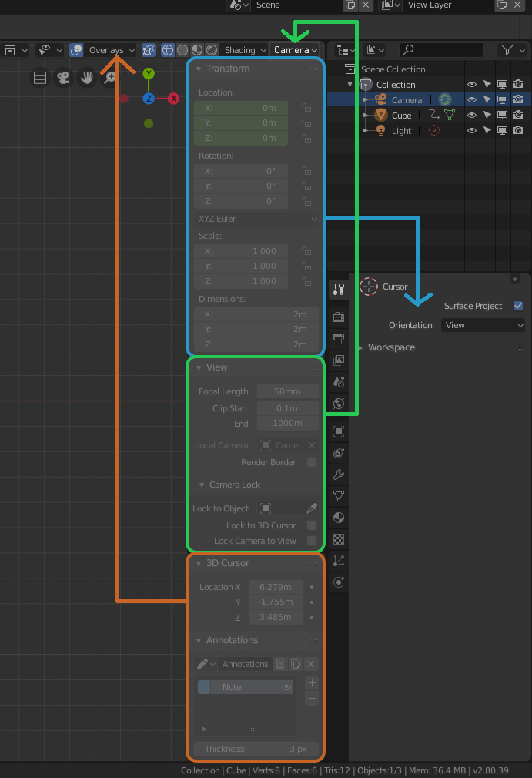Viewport: 532px width, 778px height.
Task: Select the Material properties tab icon
Action: pyautogui.click(x=339, y=518)
